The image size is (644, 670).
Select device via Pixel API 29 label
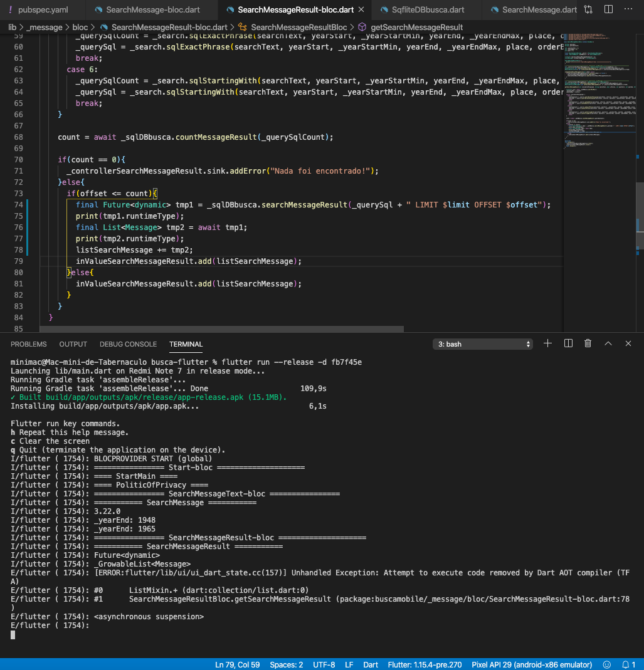[x=532, y=664]
